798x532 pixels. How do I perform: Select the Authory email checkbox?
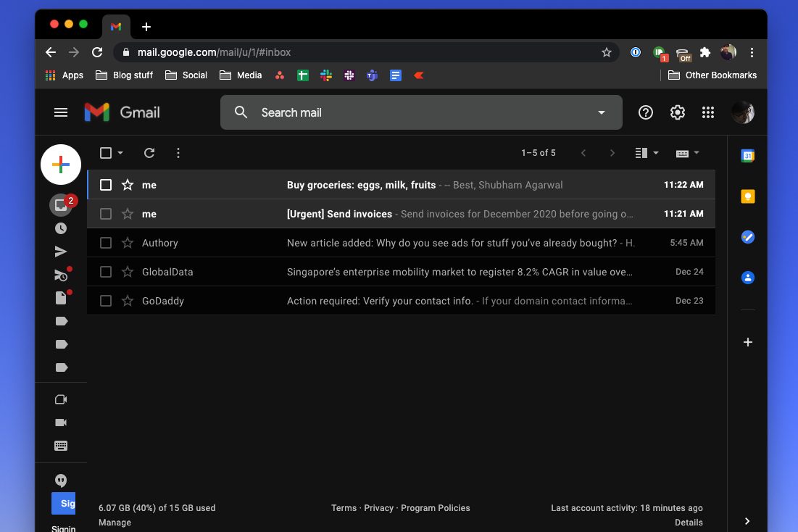pos(105,243)
